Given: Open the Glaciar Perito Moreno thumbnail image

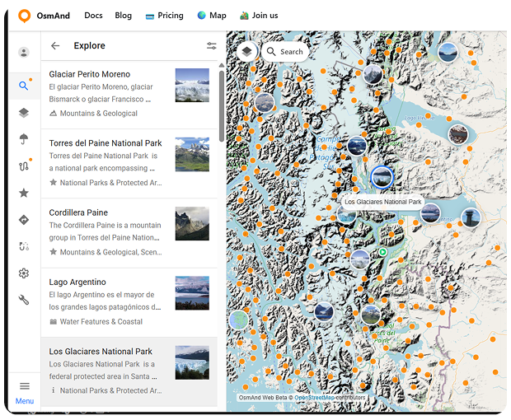Looking at the screenshot, I should click(x=192, y=85).
